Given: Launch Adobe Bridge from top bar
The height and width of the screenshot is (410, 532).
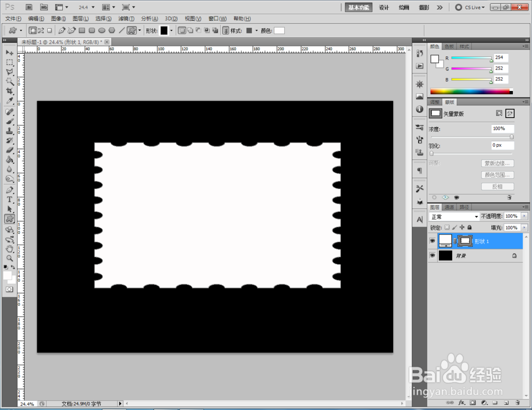Looking at the screenshot, I should click(x=29, y=7).
